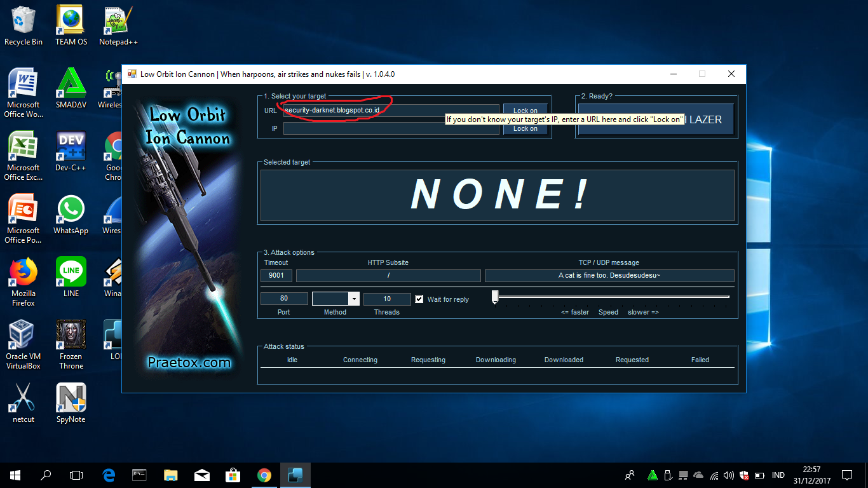The width and height of the screenshot is (868, 488).
Task: Switch to Google Chrome in the taskbar
Action: point(264,475)
